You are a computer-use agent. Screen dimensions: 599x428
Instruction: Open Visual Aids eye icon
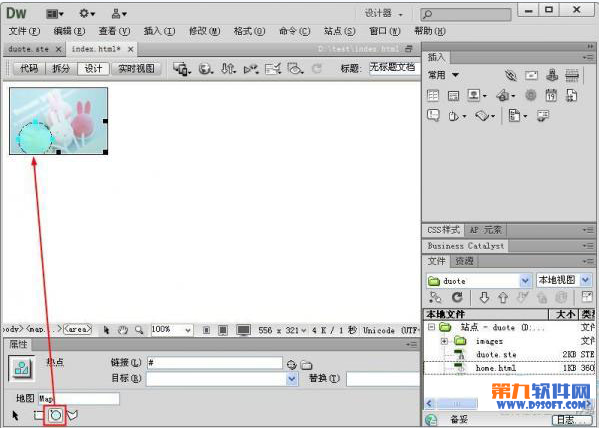coord(295,69)
